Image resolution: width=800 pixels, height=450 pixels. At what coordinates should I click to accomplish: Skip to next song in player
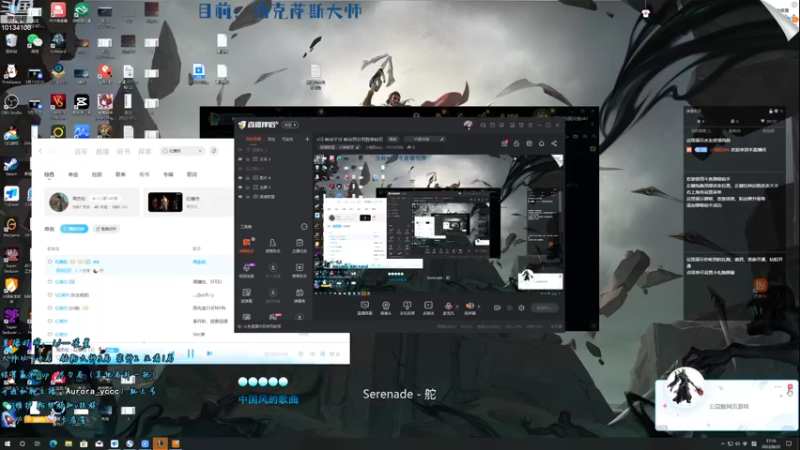pos(209,353)
